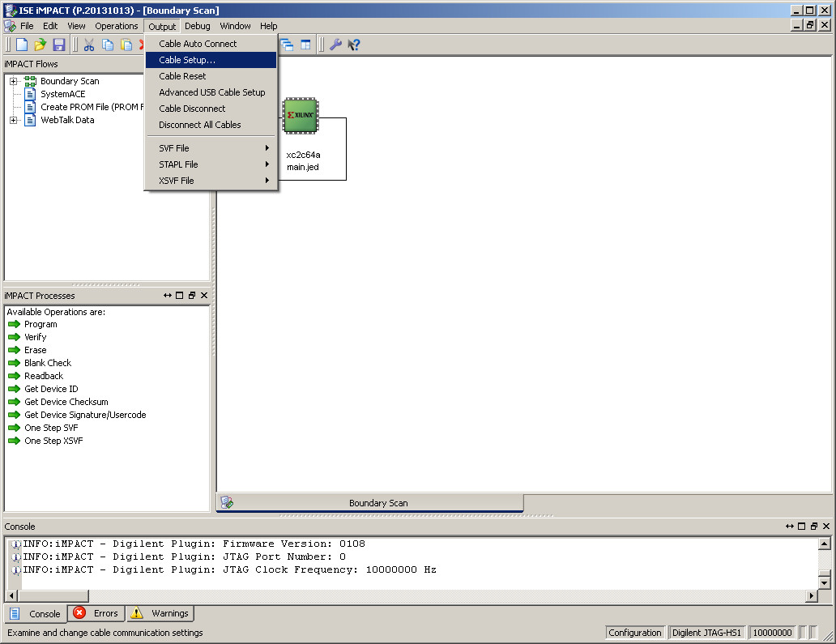Viewport: 836px width, 644px height.
Task: Select Cable Setup... menu item
Action: [211, 60]
